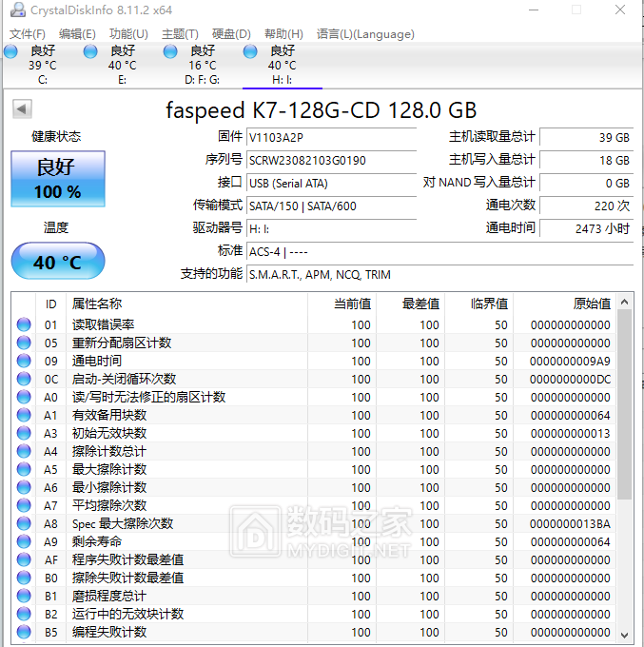The image size is (644, 647).
Task: Click the interface field USB (Serial ATA)
Action: coord(331,184)
